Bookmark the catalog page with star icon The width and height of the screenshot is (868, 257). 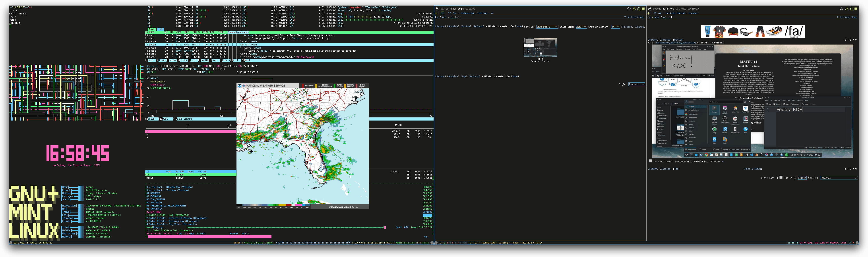[x=629, y=9]
